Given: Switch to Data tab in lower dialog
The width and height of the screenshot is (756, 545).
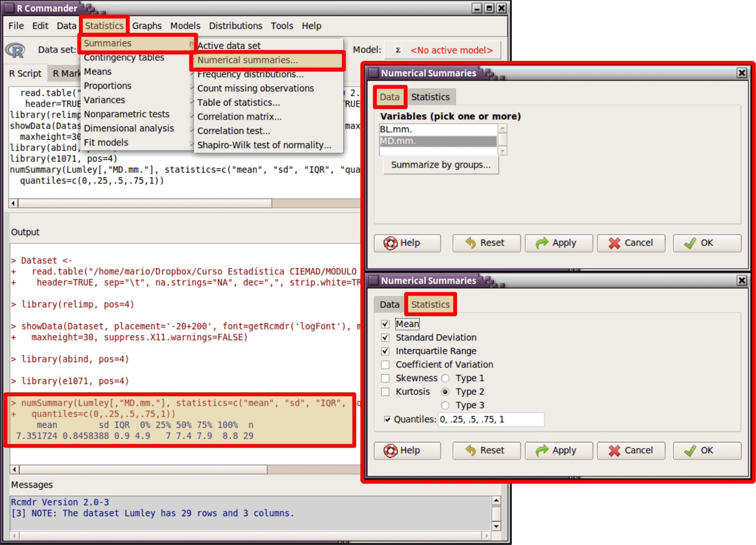Looking at the screenshot, I should tap(390, 305).
